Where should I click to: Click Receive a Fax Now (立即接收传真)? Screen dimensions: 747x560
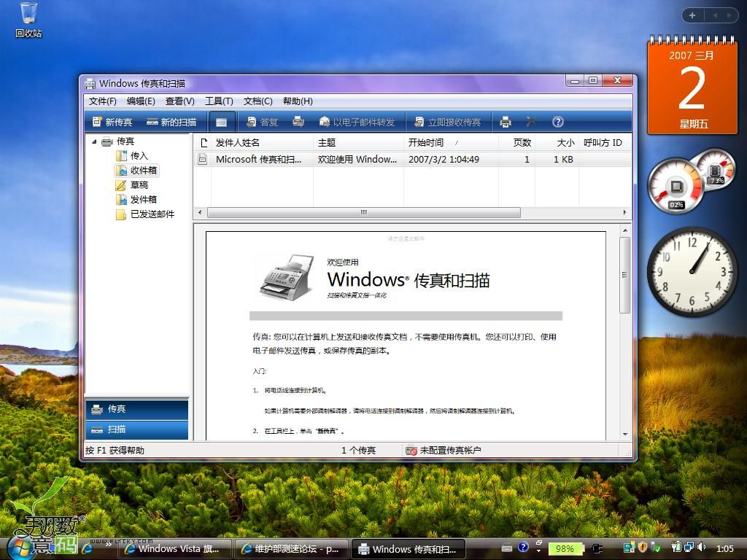pos(447,122)
